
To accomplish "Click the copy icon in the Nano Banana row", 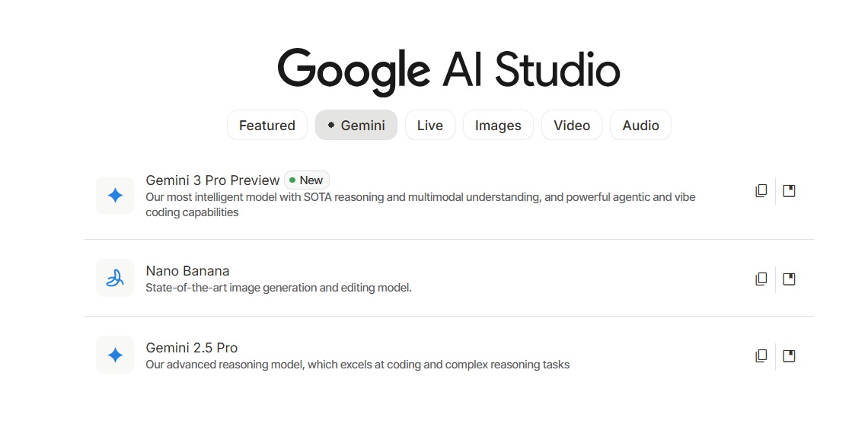I will (x=761, y=279).
